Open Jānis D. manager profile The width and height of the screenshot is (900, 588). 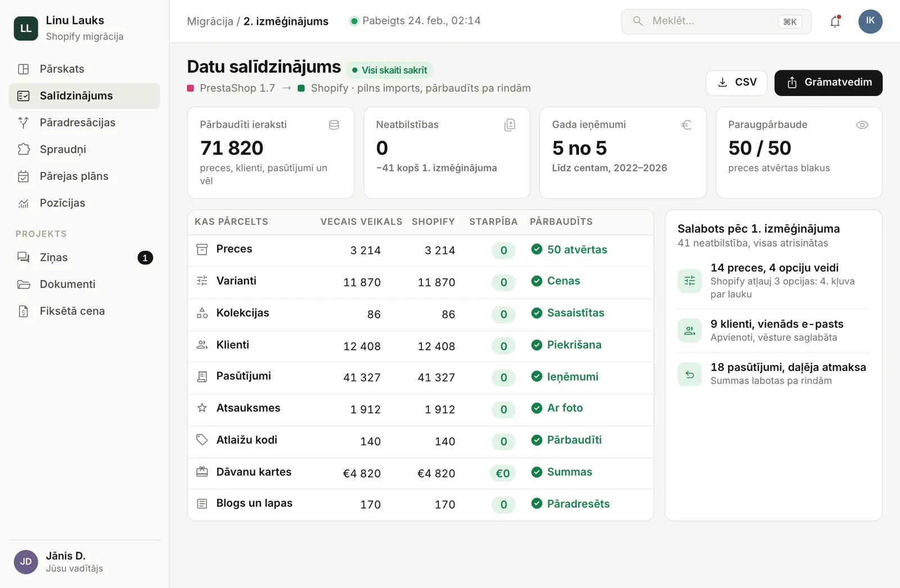tap(84, 562)
